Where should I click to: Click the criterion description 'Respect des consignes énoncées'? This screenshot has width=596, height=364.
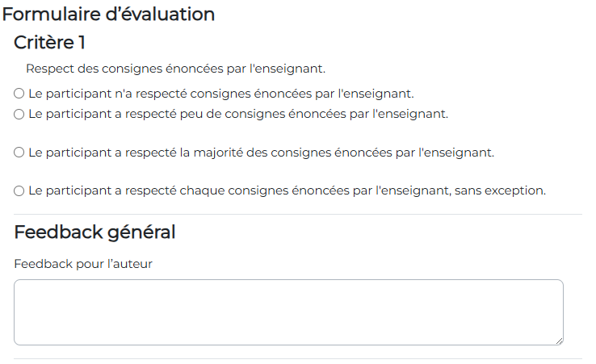coord(175,69)
